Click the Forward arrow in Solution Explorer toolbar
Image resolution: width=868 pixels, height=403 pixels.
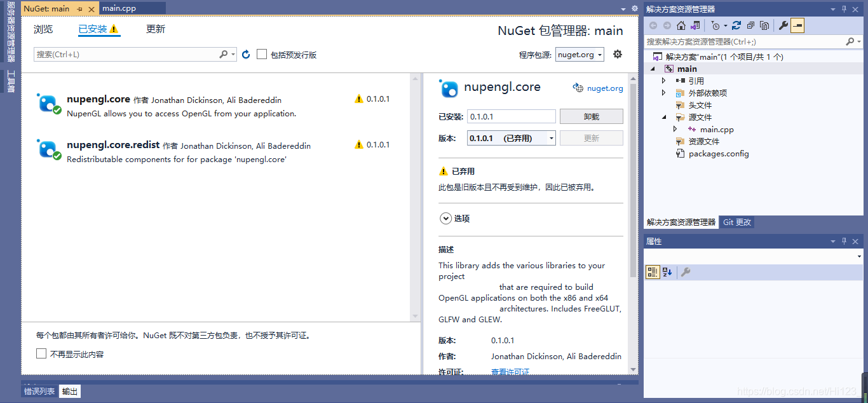tap(667, 25)
